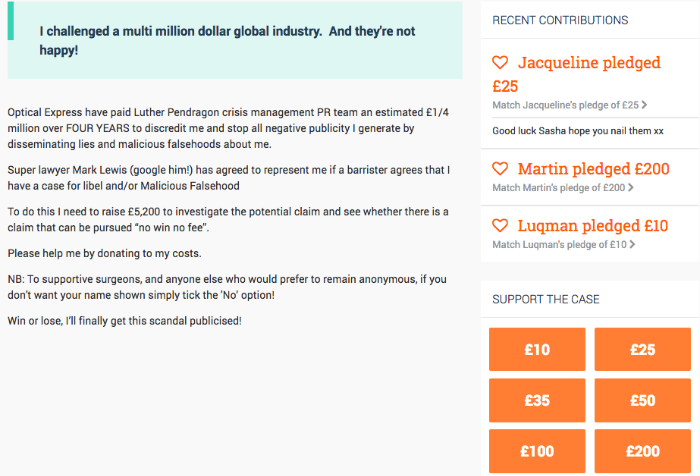
Task: Pledge £25 to support the case
Action: [642, 349]
